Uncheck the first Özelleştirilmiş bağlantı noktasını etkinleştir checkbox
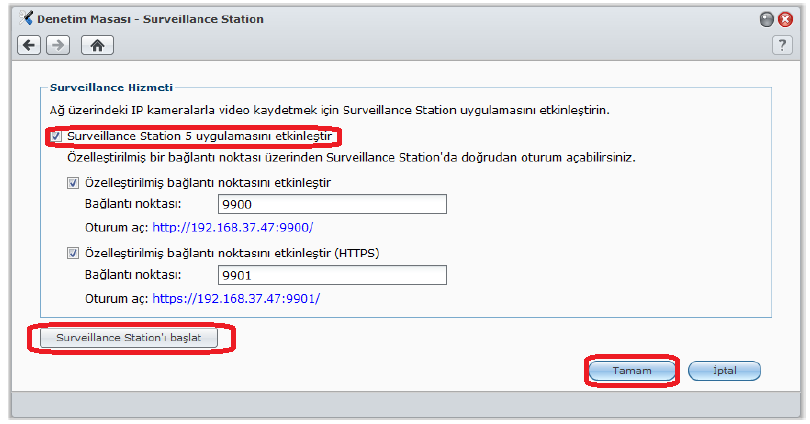The width and height of the screenshot is (810, 424). coord(73,183)
